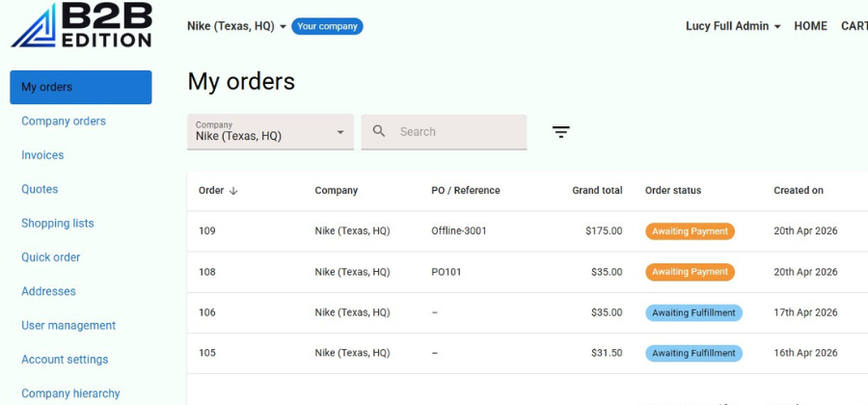
Task: Open the Company filter combo box
Action: tap(270, 132)
